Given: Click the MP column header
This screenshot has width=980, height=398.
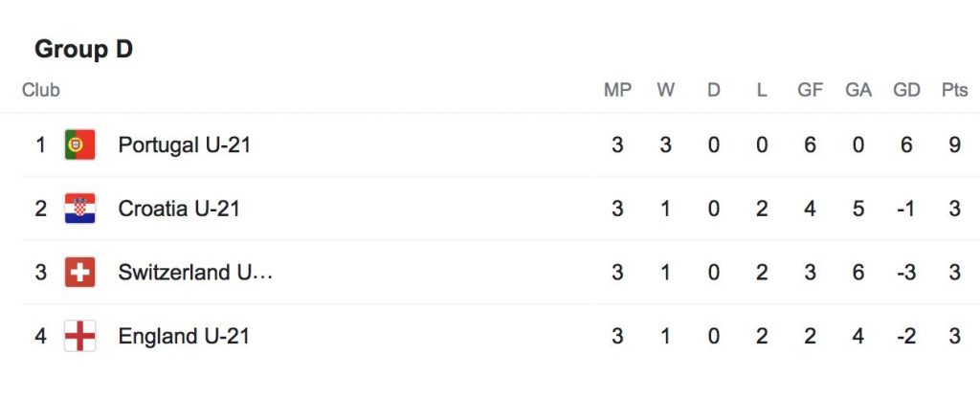Looking at the screenshot, I should (x=617, y=91).
